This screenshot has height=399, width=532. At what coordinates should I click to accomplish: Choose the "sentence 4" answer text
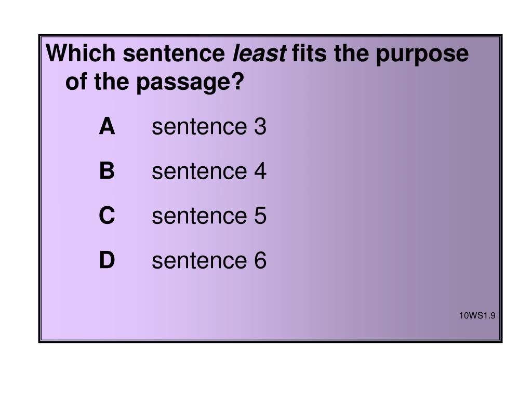(209, 171)
